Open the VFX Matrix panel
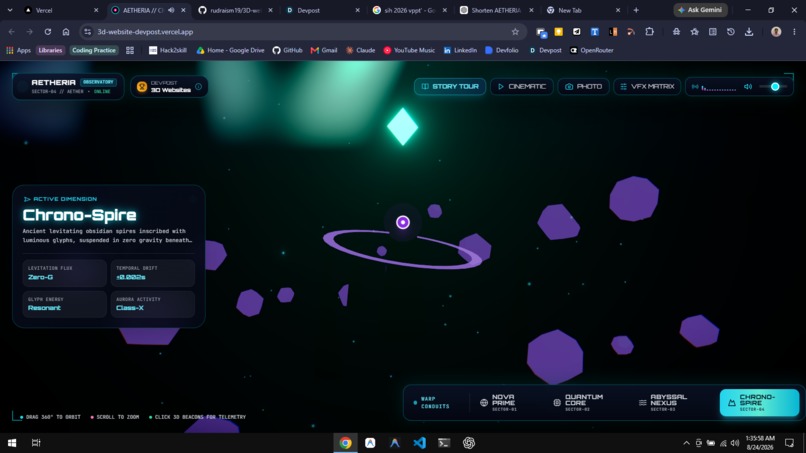This screenshot has height=453, width=806. click(647, 86)
